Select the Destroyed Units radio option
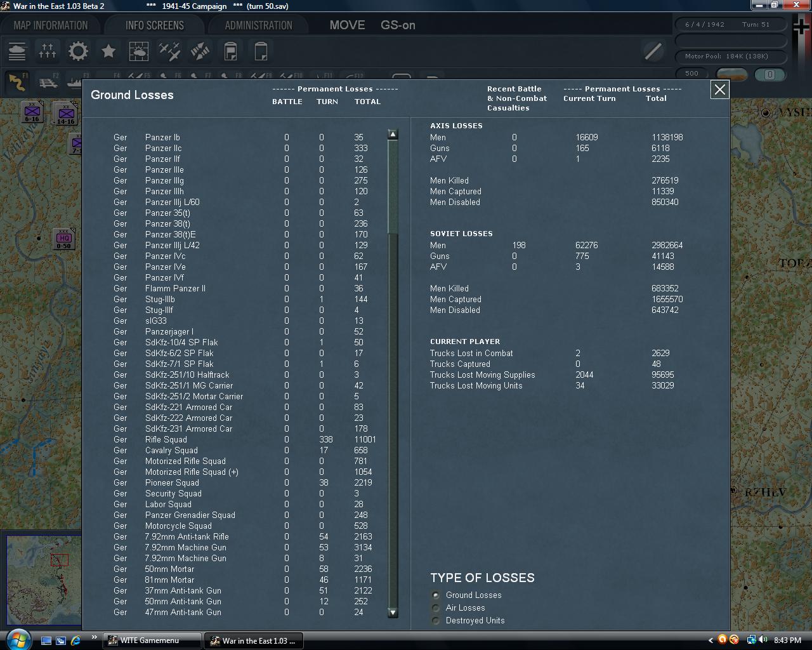Screen dimensions: 812x650 tap(436, 621)
